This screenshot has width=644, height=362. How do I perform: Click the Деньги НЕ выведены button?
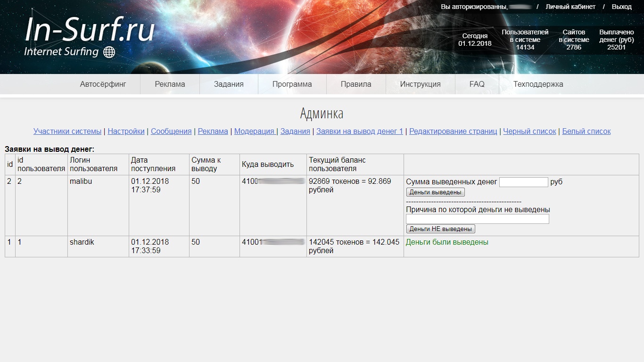tap(441, 229)
